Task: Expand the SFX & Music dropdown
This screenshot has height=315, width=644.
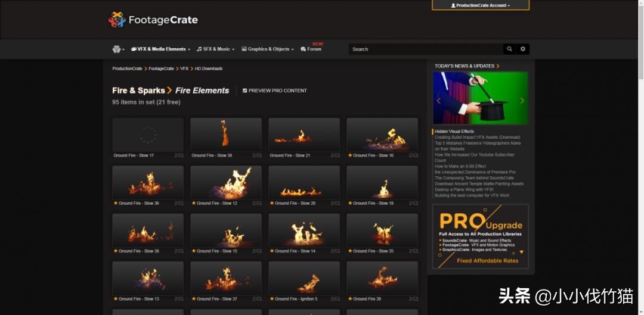Action: click(216, 49)
